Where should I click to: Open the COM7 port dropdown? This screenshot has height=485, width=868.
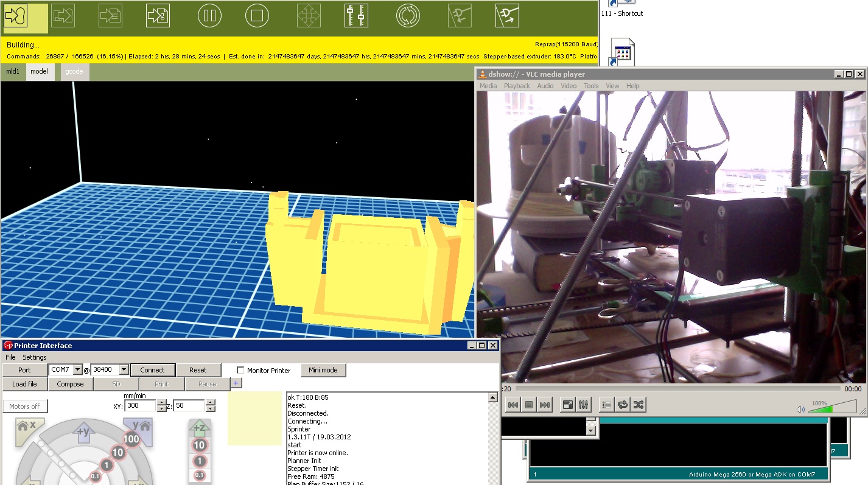[x=77, y=370]
